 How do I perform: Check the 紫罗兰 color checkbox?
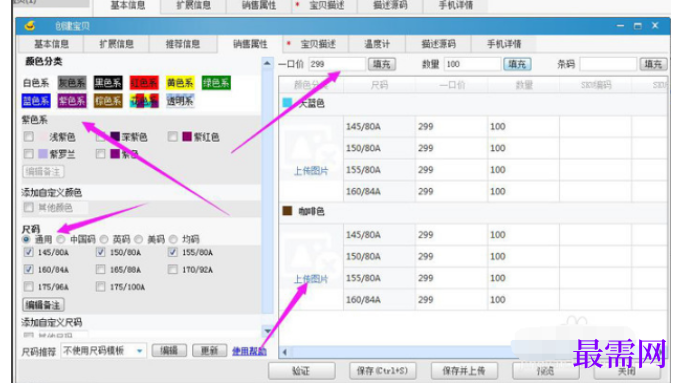(29, 154)
